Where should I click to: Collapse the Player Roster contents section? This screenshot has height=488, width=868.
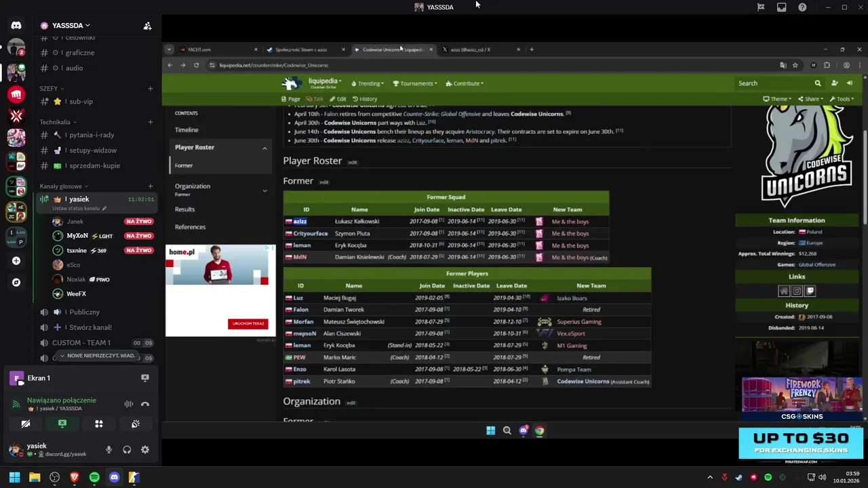264,148
